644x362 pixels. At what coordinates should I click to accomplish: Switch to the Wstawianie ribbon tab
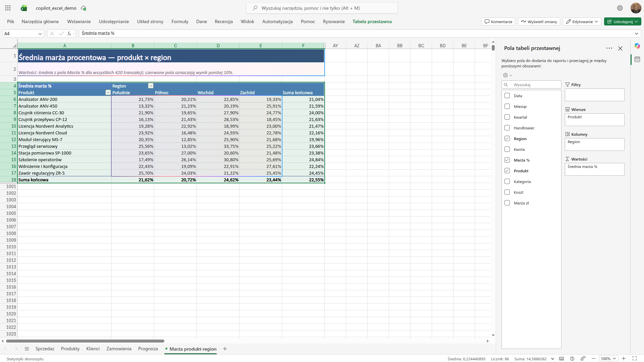(x=79, y=21)
